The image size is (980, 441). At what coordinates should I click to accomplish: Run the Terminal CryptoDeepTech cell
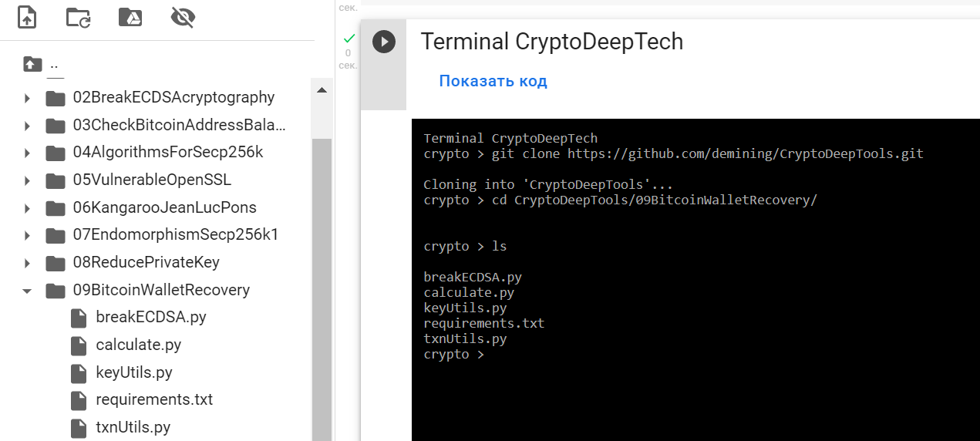pos(383,42)
